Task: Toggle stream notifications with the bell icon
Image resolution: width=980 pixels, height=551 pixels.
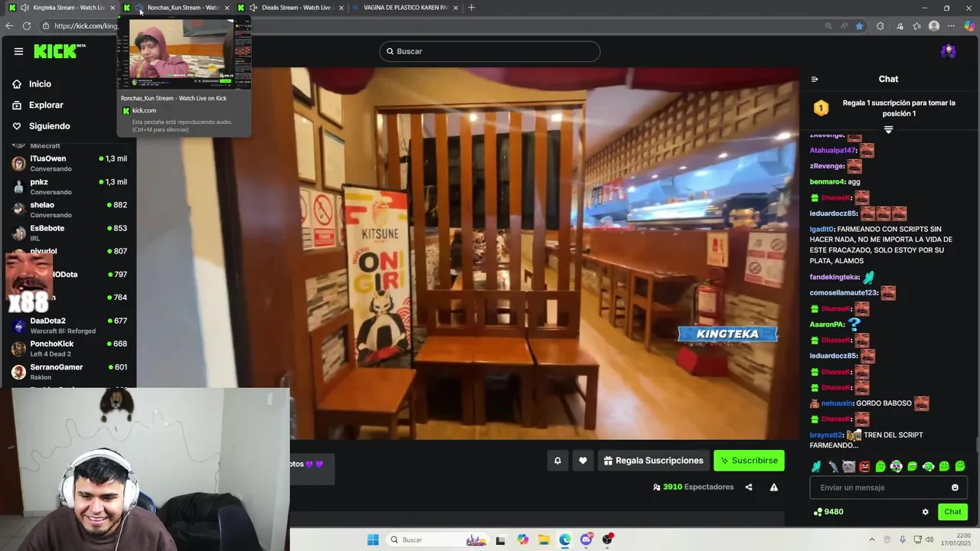Action: (557, 461)
